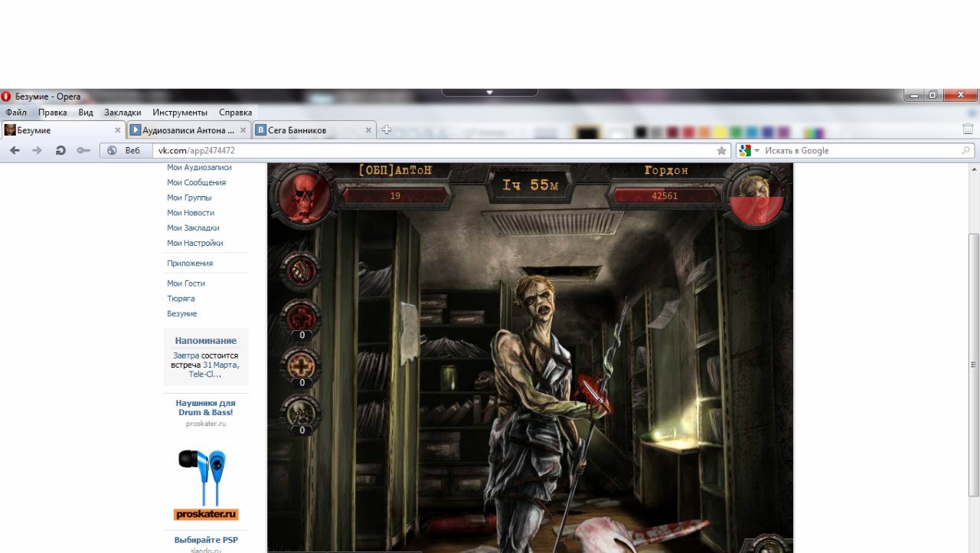Click the red skull player avatar

pos(304,195)
